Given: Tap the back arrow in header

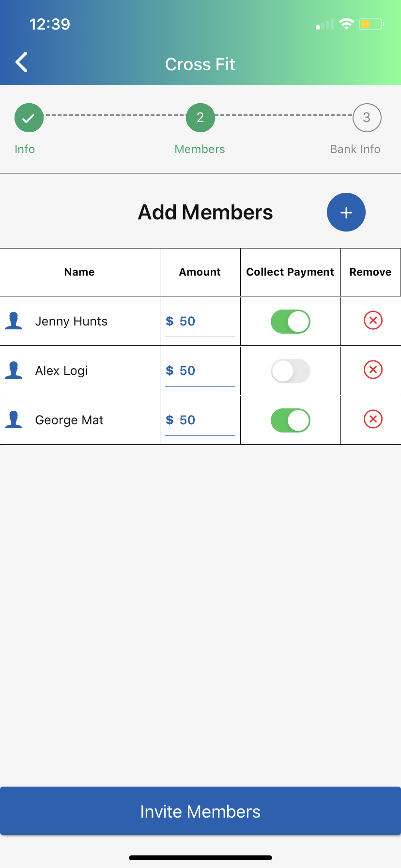Looking at the screenshot, I should (22, 62).
